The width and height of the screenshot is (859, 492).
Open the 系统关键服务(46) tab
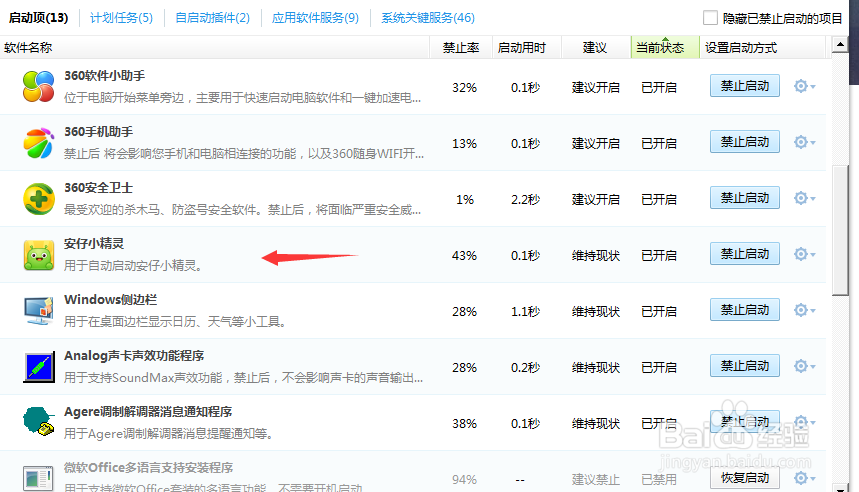click(428, 18)
